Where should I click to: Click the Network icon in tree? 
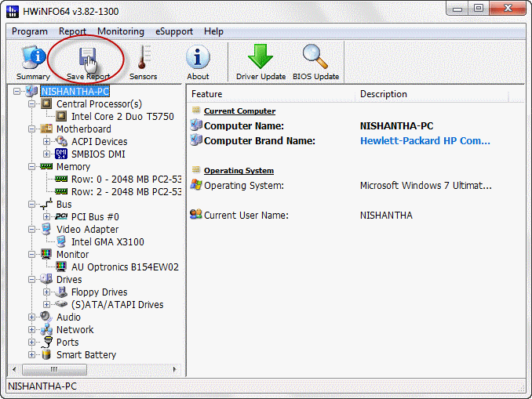click(x=46, y=329)
